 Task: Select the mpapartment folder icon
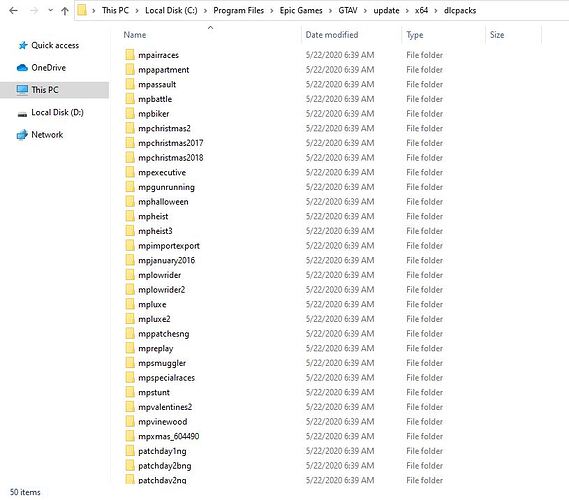130,69
